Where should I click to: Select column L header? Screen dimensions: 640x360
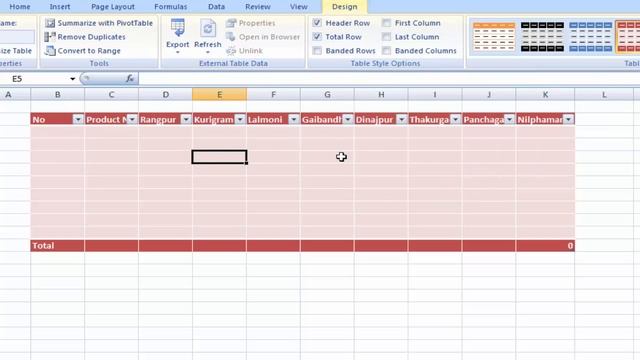(x=604, y=95)
